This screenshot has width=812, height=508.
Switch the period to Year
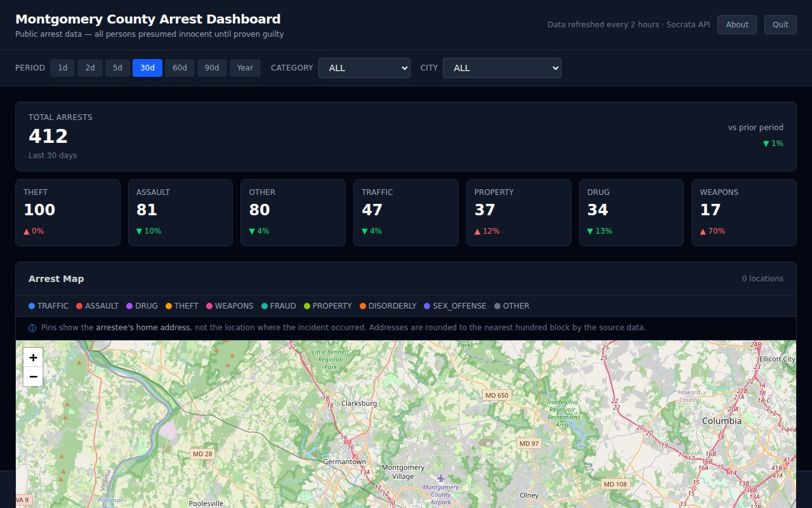tap(245, 68)
